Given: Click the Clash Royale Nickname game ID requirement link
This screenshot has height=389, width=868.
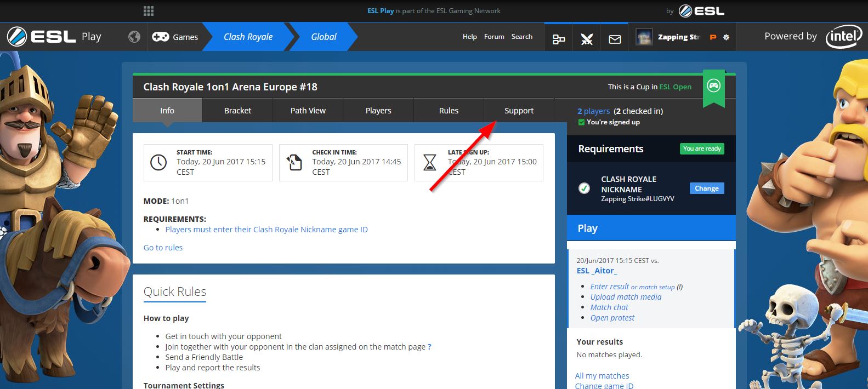Looking at the screenshot, I should coord(266,230).
